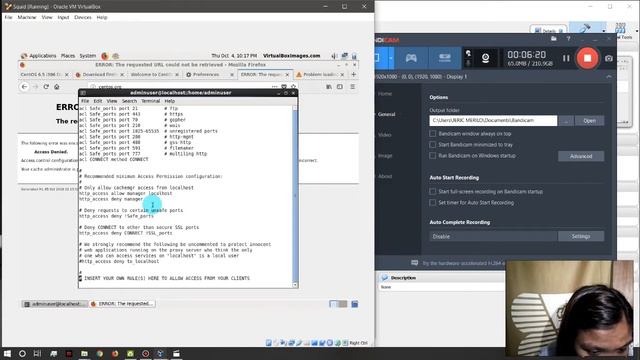Viewport: 640px width, 360px height.
Task: Open the About section in Bandicam
Action: (x=385, y=176)
